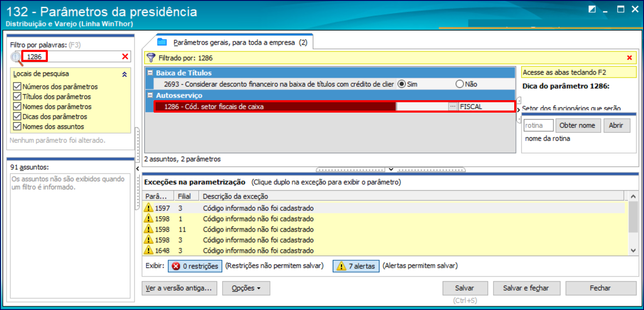Image resolution: width=644 pixels, height=310 pixels.
Task: Select exception row 1597 filial 3
Action: point(384,208)
